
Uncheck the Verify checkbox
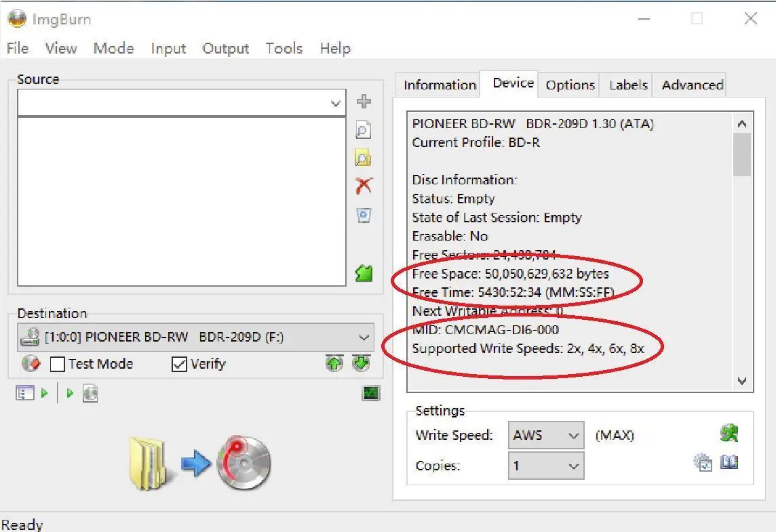tap(178, 365)
